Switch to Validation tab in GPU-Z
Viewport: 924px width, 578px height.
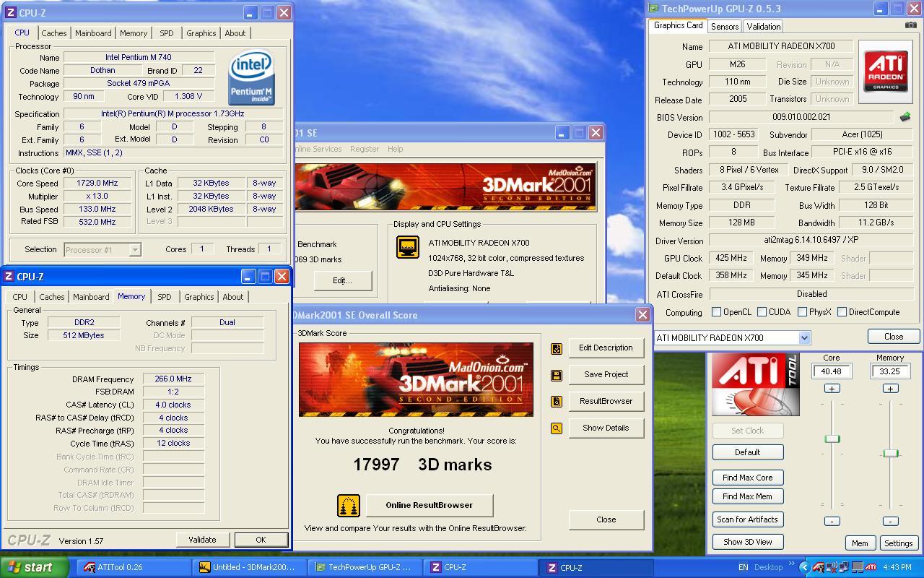pyautogui.click(x=763, y=27)
